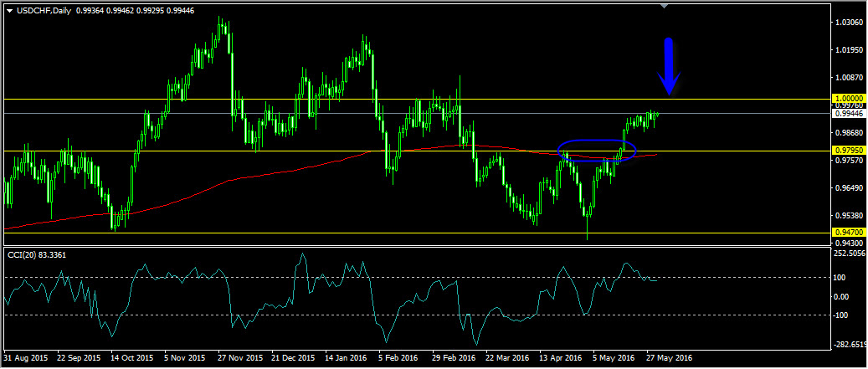The width and height of the screenshot is (868, 369).
Task: Click the 1.03060 price axis label
Action: [x=850, y=23]
